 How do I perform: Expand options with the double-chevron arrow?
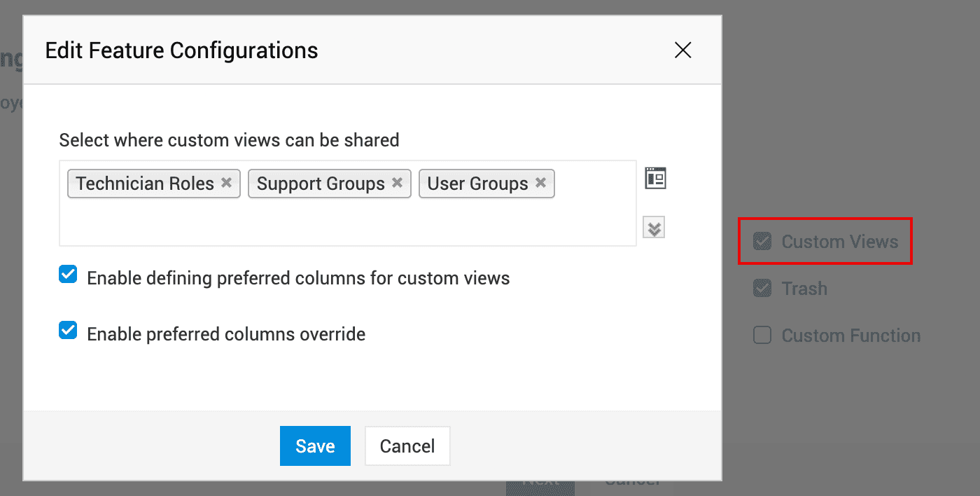pyautogui.click(x=654, y=228)
